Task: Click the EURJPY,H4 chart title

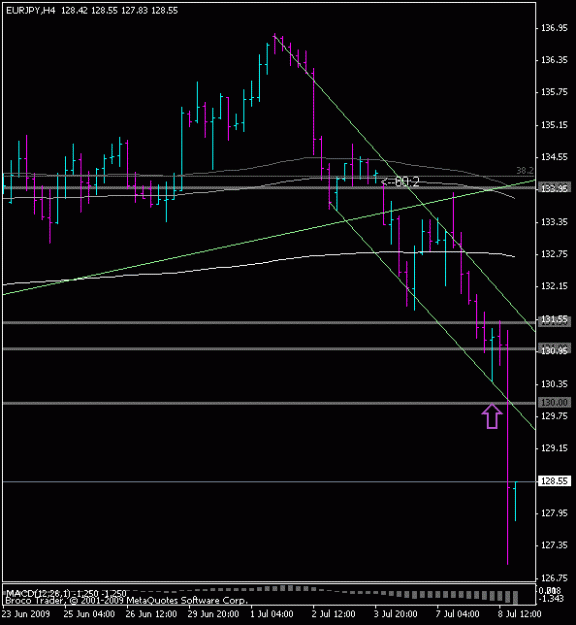Action: [x=31, y=11]
